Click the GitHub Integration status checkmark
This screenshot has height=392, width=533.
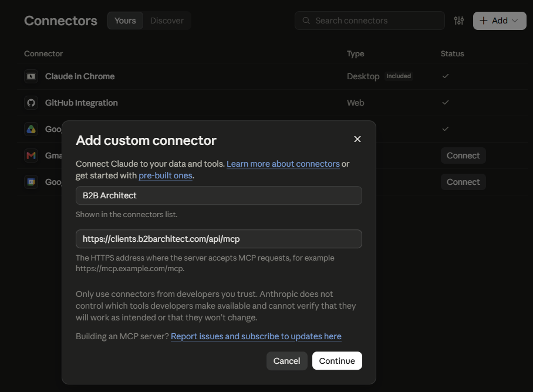coord(446,102)
